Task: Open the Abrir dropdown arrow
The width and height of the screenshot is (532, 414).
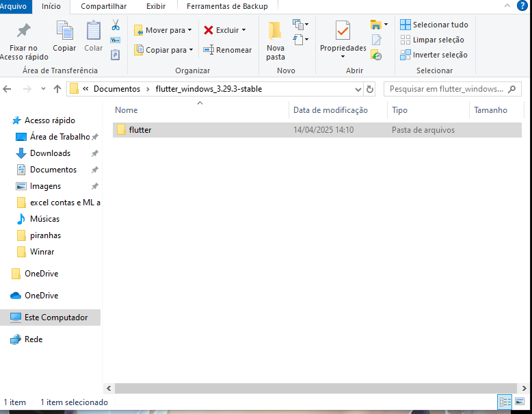Action: click(386, 25)
